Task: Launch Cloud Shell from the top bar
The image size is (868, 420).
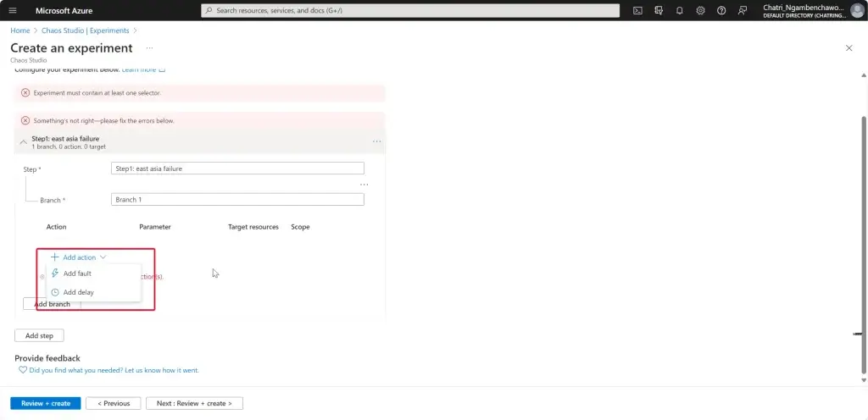Action: (x=637, y=10)
